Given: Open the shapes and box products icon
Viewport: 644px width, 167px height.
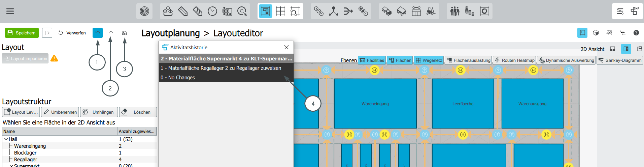Looking at the screenshot, I should pyautogui.click(x=168, y=11).
